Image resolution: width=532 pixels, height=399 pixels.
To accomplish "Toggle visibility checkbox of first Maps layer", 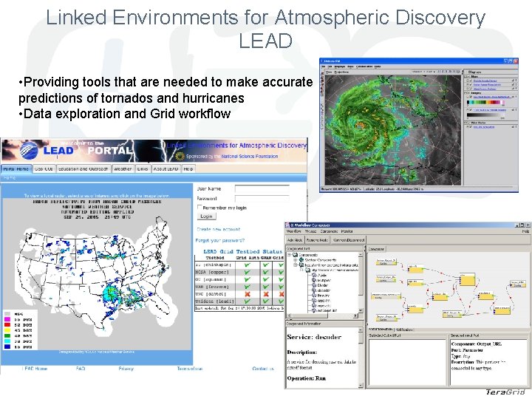I will click(471, 81).
